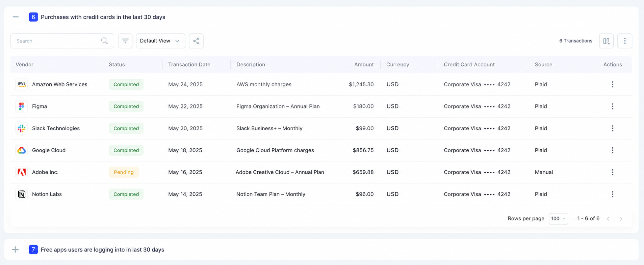Click the search magnifier icon

coord(104,41)
